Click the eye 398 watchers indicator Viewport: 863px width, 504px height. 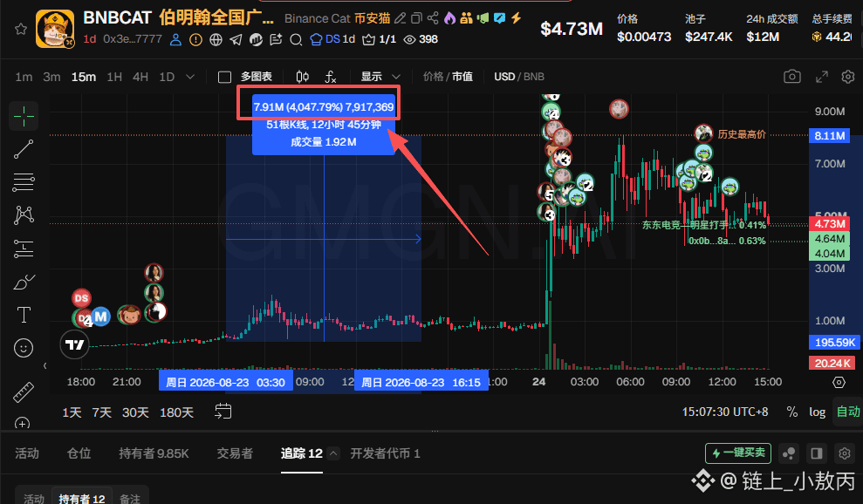point(421,39)
